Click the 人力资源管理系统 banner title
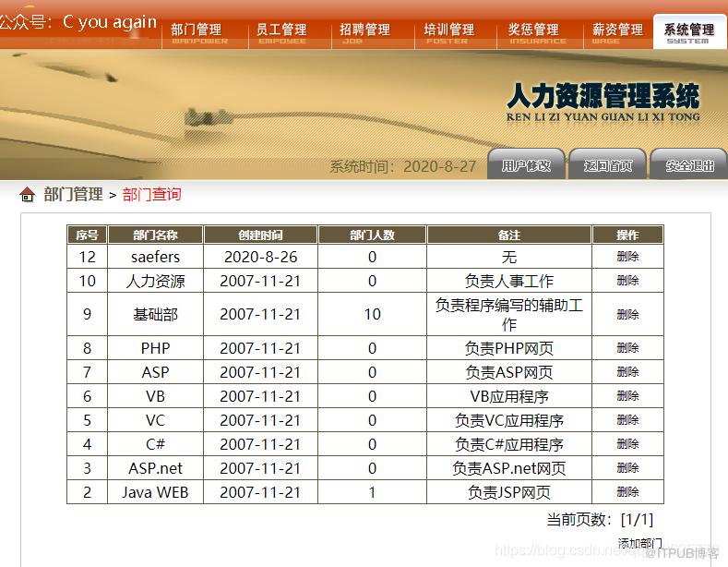This screenshot has width=728, height=567. pos(603,96)
